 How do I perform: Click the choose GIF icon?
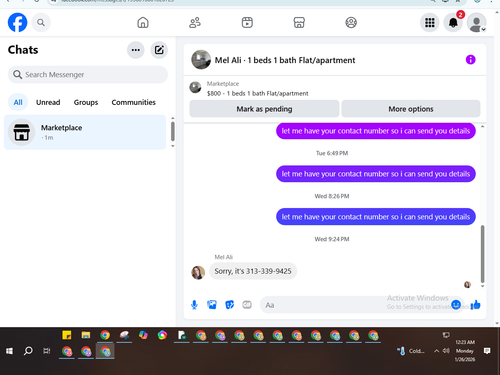click(x=247, y=305)
